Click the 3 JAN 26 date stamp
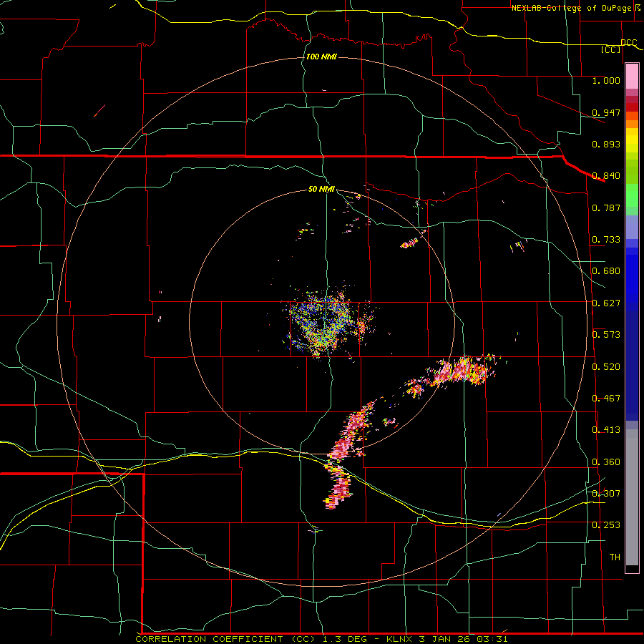 coord(444,639)
